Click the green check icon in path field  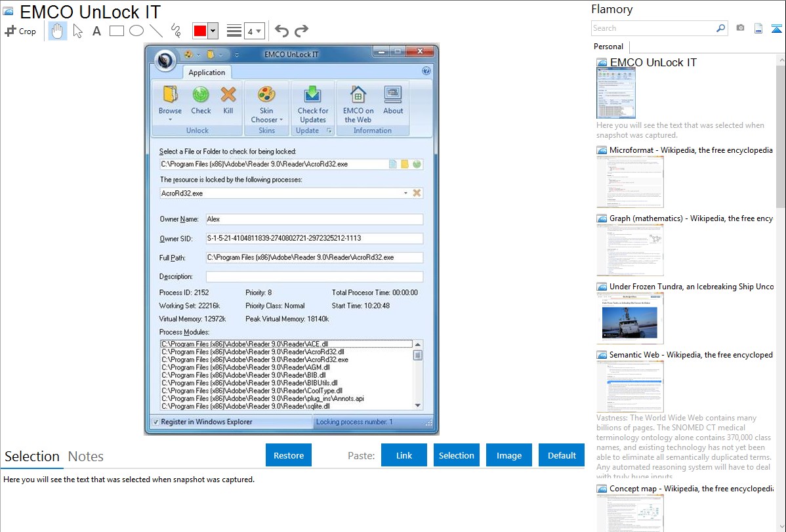point(417,164)
